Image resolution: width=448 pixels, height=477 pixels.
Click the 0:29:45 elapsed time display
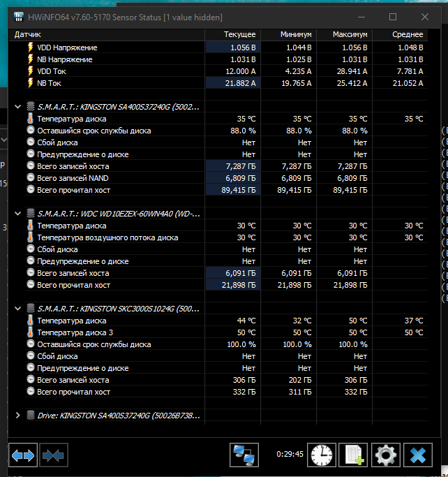coord(290,454)
